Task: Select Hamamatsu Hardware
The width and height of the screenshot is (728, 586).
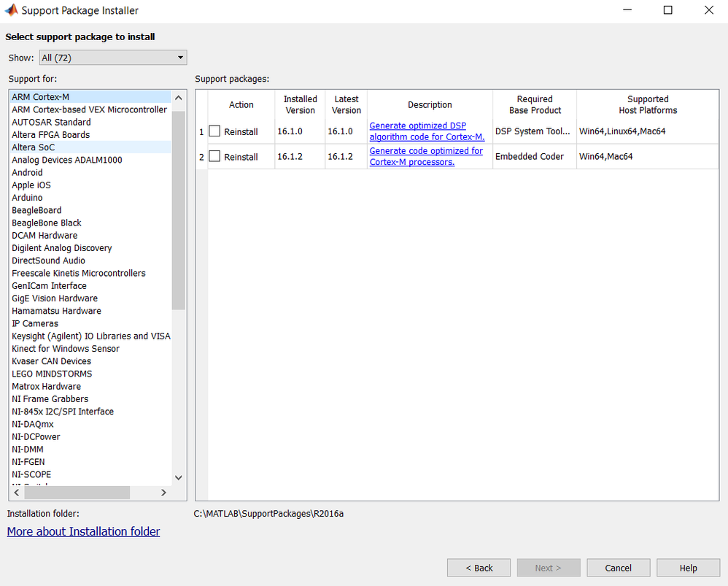Action: [90, 311]
